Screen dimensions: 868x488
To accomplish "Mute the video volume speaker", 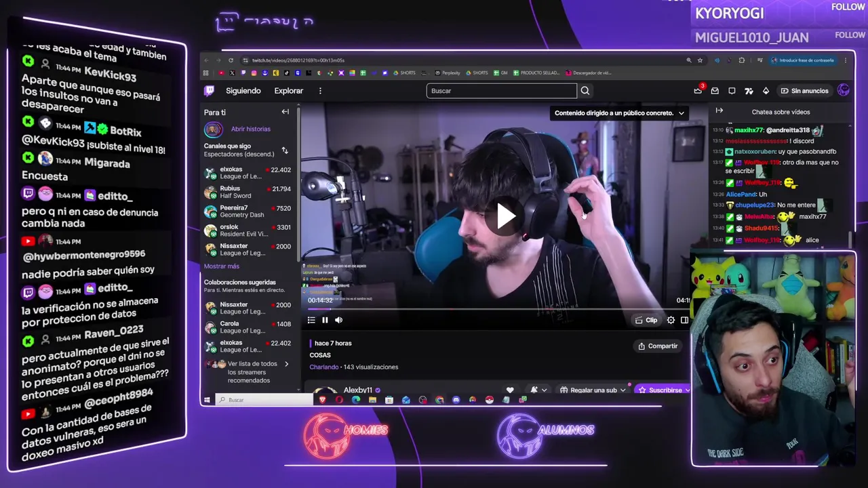I will 339,320.
